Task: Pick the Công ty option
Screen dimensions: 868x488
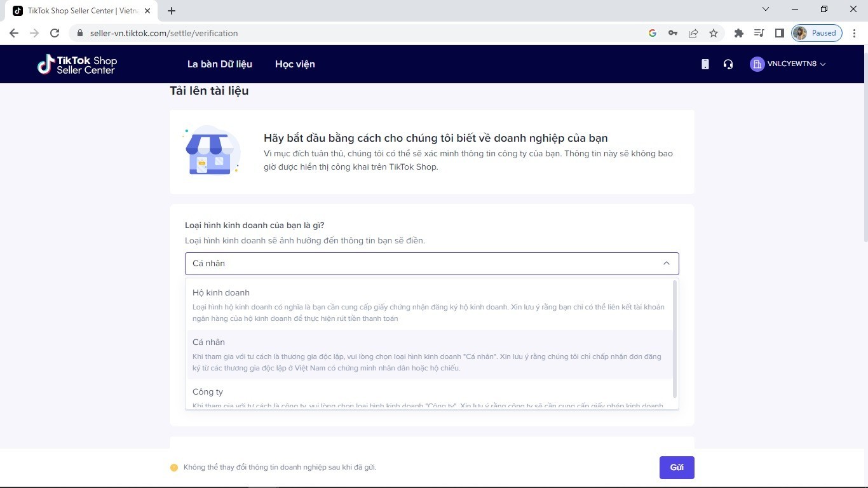Action: coord(208,392)
